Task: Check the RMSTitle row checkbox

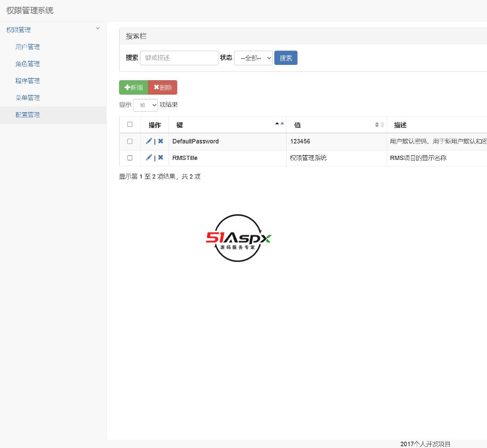Action: [x=130, y=158]
